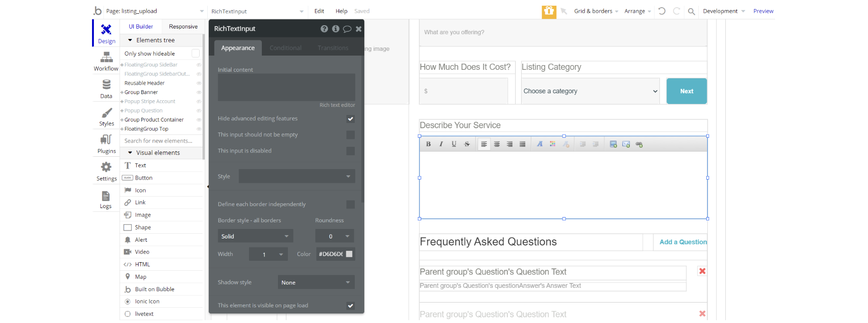Open the Plugins section
Image resolution: width=868 pixels, height=323 pixels.
(106, 144)
